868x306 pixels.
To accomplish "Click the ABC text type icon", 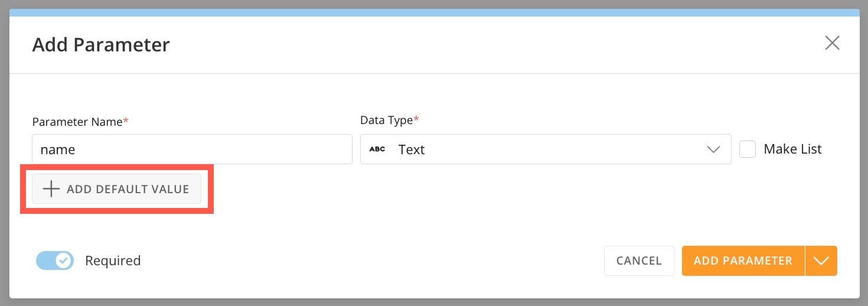I will (x=377, y=149).
